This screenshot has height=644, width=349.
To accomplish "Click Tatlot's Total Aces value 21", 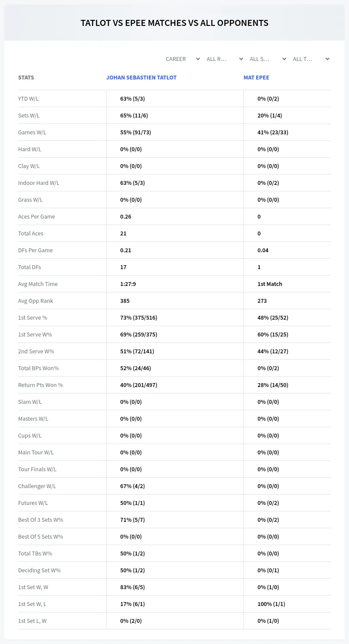I will (x=123, y=233).
